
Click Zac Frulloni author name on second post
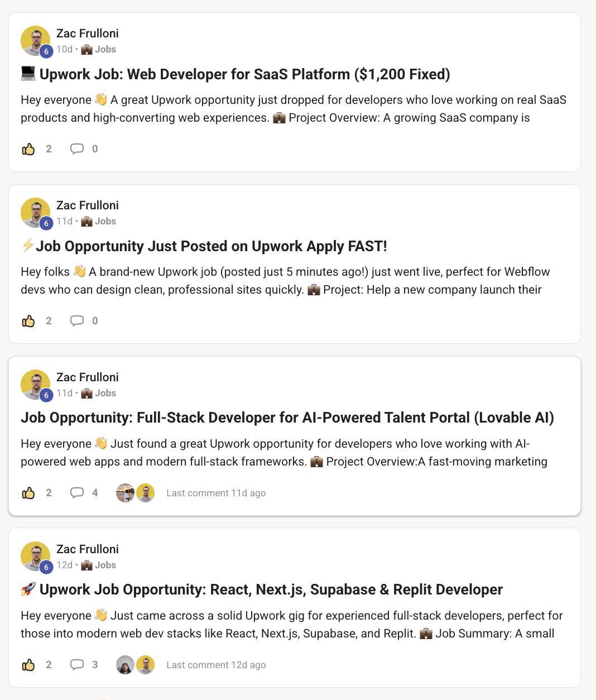88,205
